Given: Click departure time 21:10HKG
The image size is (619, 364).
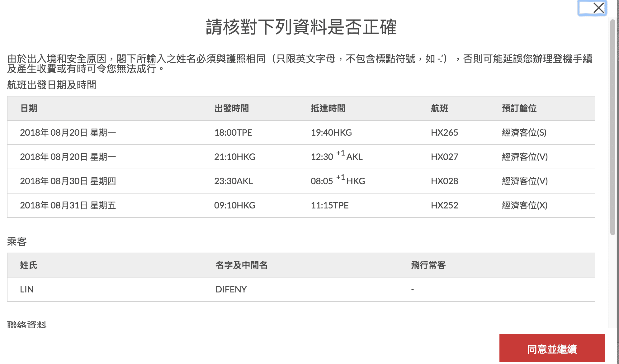Looking at the screenshot, I should pos(235,157).
